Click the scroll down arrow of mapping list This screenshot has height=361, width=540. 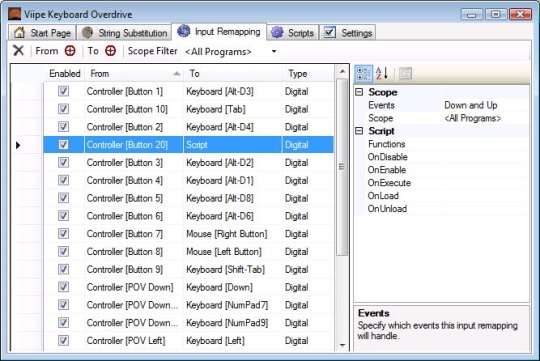[x=342, y=345]
